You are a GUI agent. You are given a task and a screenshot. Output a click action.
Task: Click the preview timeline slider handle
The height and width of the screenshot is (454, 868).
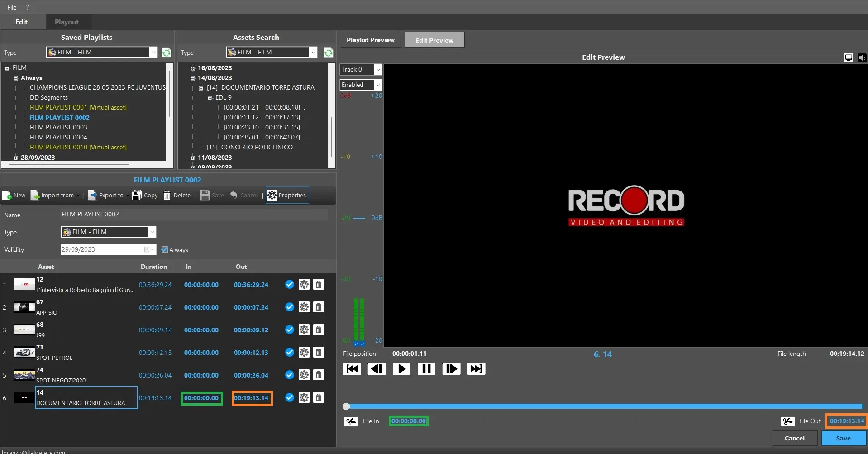tap(346, 406)
